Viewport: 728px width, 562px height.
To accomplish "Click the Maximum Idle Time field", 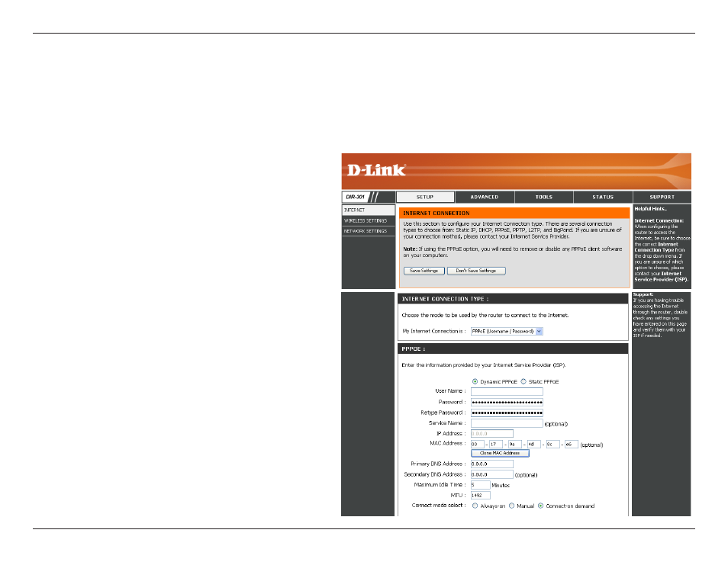I will coord(480,485).
